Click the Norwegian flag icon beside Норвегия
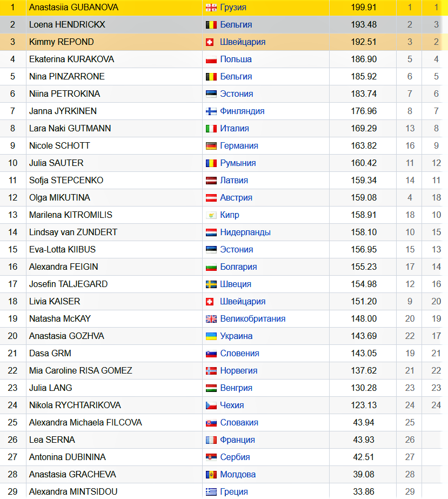The width and height of the screenshot is (448, 499). click(211, 371)
